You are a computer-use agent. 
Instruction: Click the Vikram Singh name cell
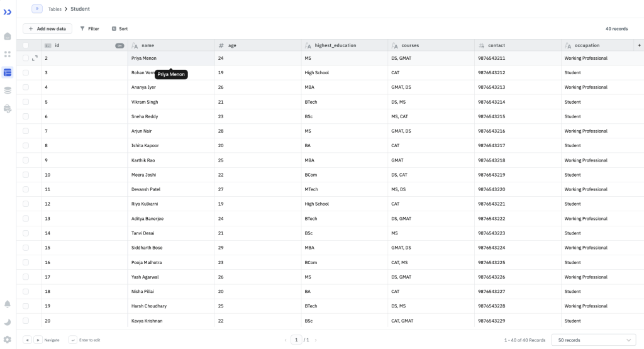171,102
